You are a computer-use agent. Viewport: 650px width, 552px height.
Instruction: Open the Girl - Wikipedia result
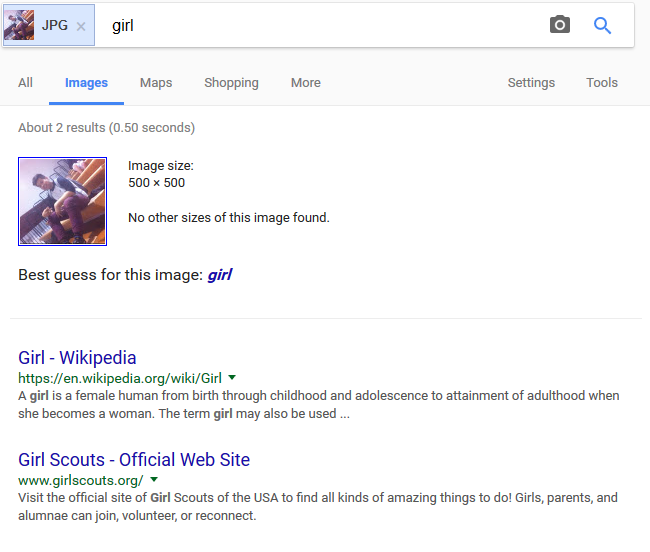(x=77, y=358)
